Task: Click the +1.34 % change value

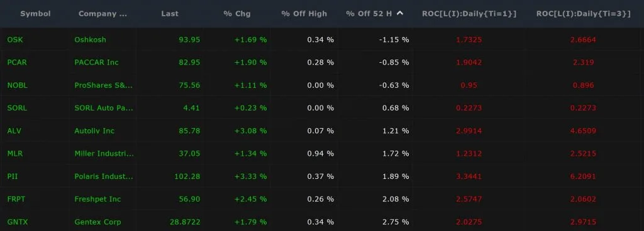Action: tap(250, 154)
